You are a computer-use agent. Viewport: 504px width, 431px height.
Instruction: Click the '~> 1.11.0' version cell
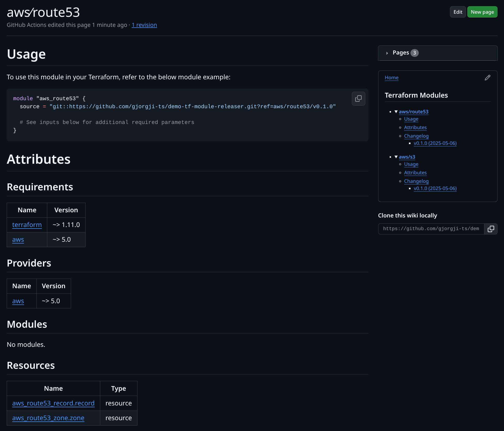(x=66, y=225)
